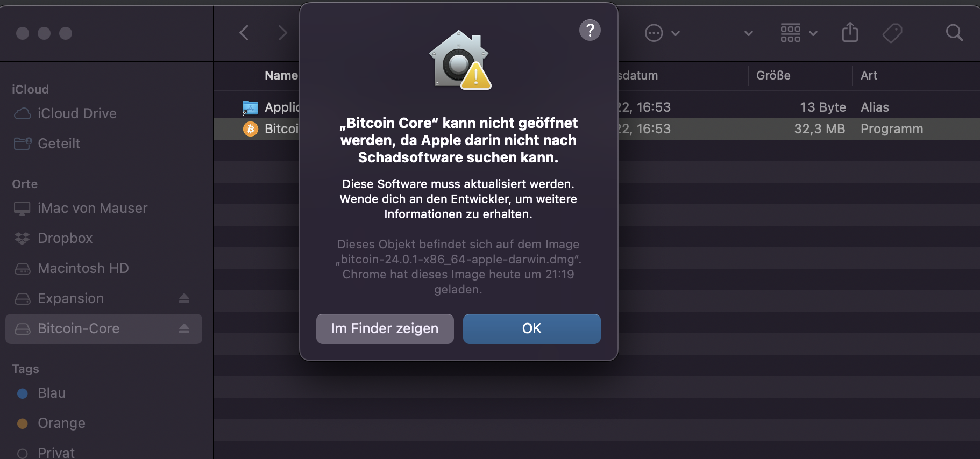Screen dimensions: 980x459
Task: Open the group-by grid dropdown
Action: [799, 33]
